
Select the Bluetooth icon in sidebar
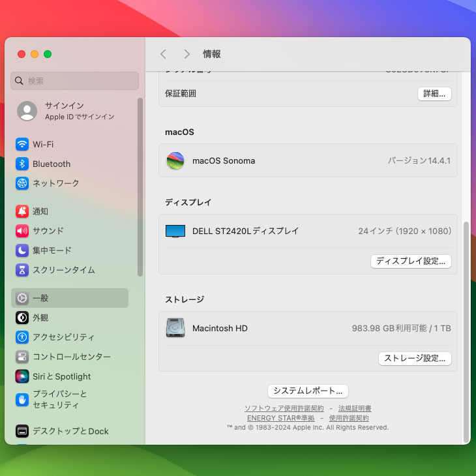click(22, 164)
